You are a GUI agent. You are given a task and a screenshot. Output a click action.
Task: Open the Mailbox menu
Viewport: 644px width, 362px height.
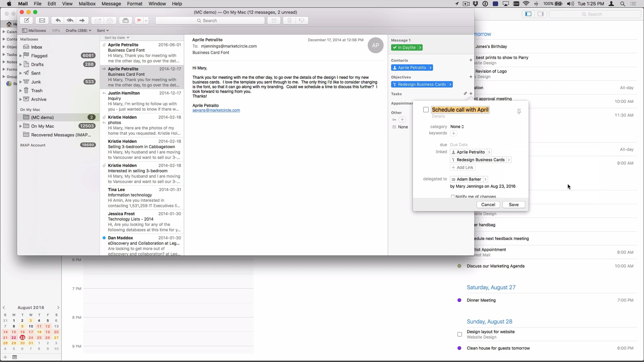click(x=87, y=4)
